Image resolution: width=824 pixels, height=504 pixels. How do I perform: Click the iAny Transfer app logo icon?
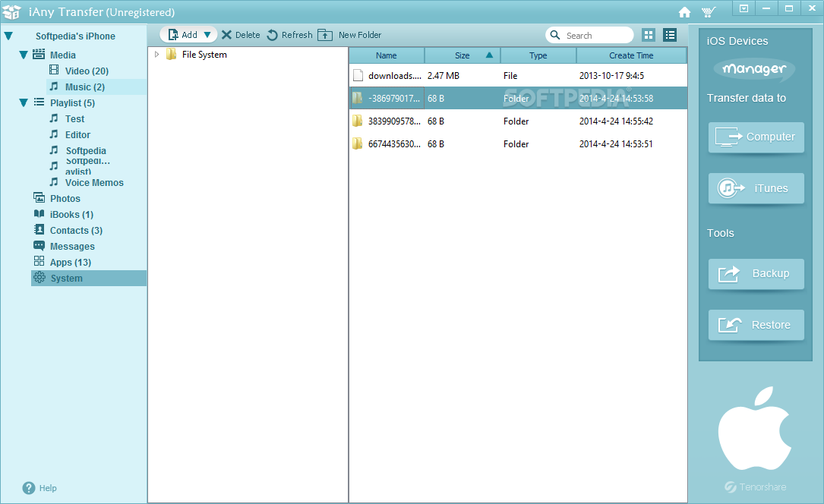11,11
